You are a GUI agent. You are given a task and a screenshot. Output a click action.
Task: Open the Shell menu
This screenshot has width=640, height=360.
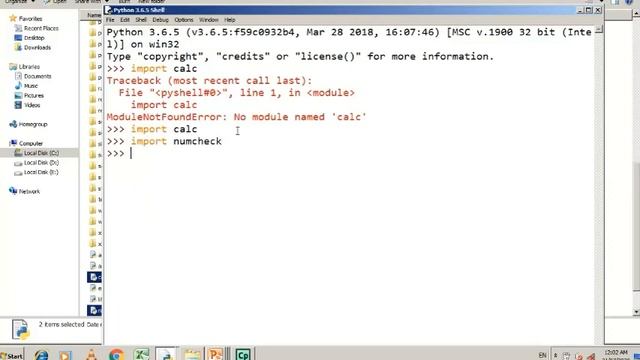click(x=141, y=20)
